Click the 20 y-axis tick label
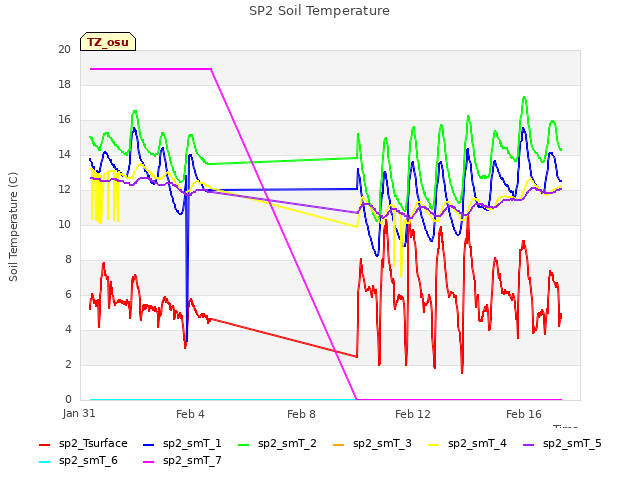The height and width of the screenshot is (480, 640). [x=64, y=49]
